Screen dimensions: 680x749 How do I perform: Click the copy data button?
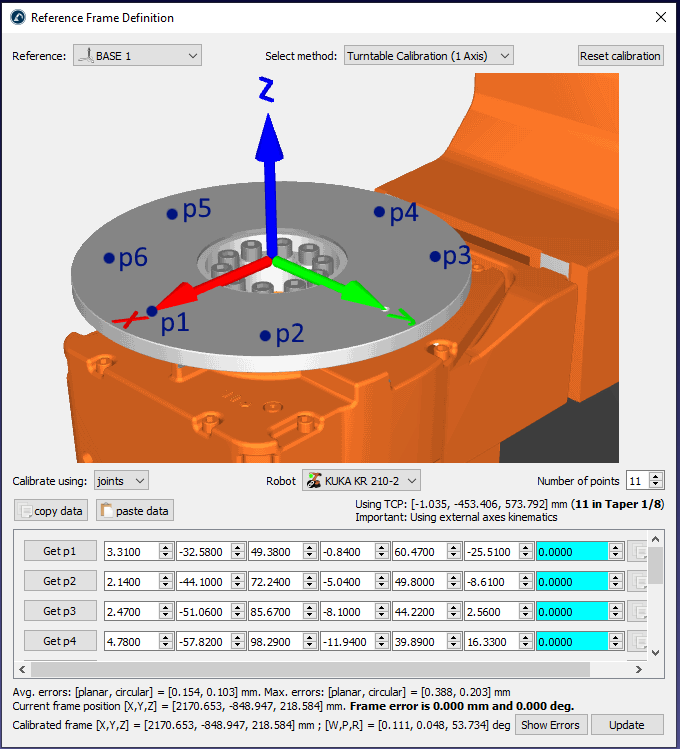tap(52, 511)
